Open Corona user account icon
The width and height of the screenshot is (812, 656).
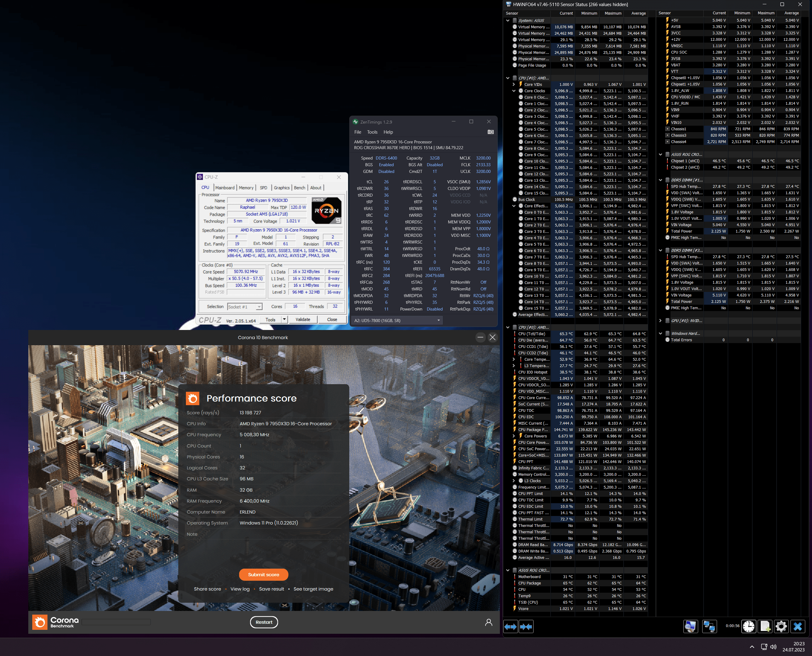pos(488,622)
